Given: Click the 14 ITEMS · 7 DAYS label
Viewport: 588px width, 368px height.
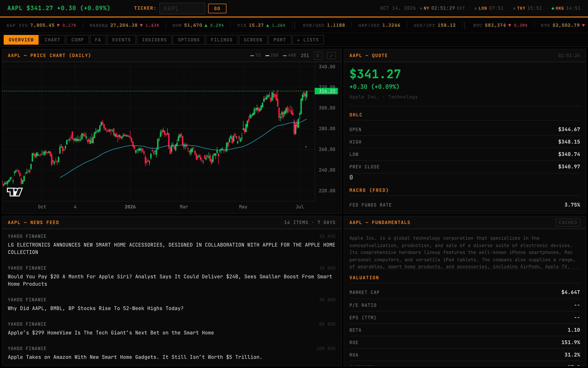Looking at the screenshot, I should tap(310, 222).
